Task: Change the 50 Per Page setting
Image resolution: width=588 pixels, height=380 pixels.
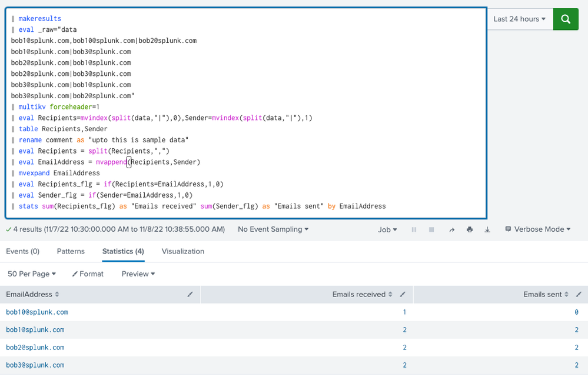Action: tap(32, 274)
